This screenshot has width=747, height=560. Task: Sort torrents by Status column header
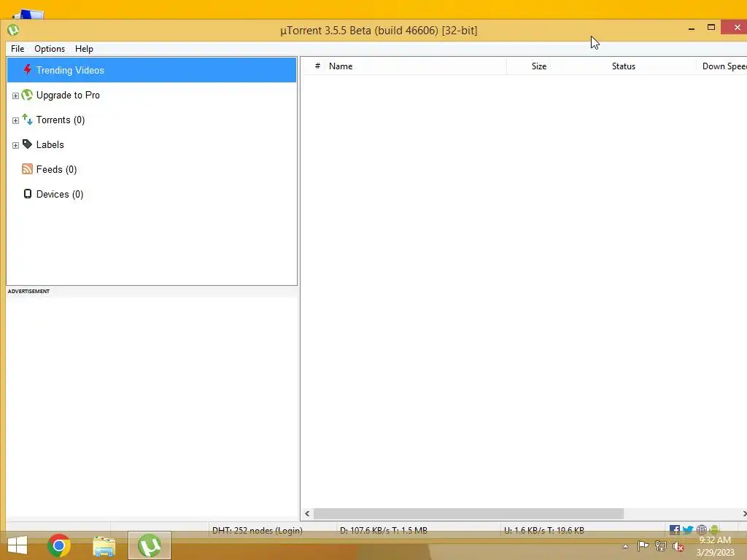tap(623, 66)
